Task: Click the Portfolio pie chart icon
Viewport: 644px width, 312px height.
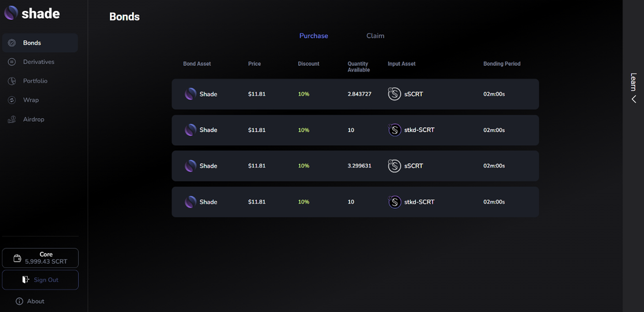Action: (x=12, y=81)
